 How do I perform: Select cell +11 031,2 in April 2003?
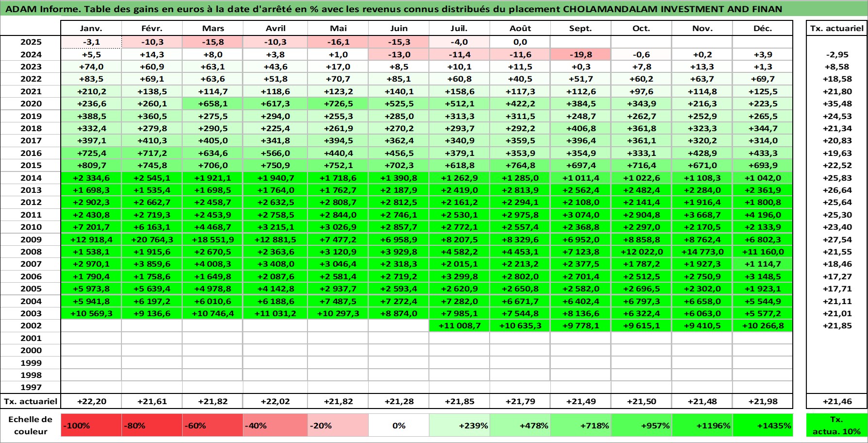click(x=275, y=313)
